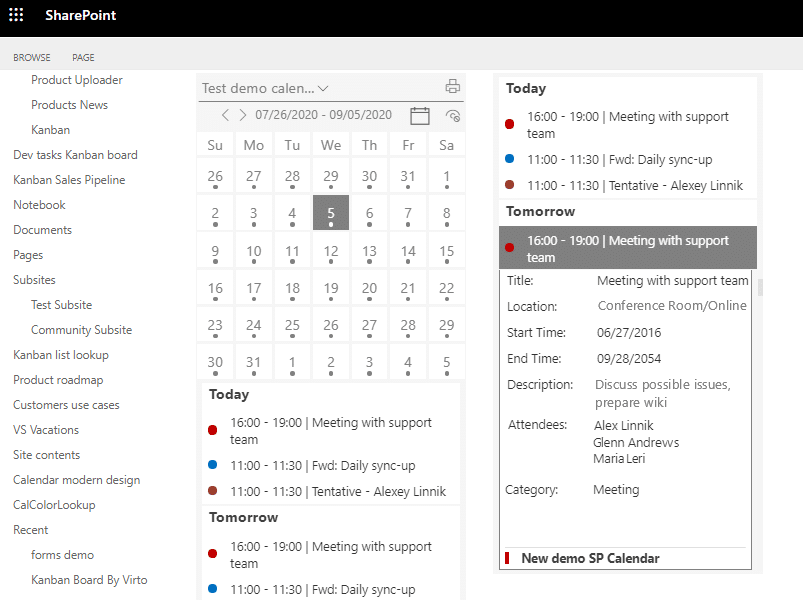The image size is (803, 600).
Task: Go to previous date range arrow
Action: pyautogui.click(x=225, y=115)
